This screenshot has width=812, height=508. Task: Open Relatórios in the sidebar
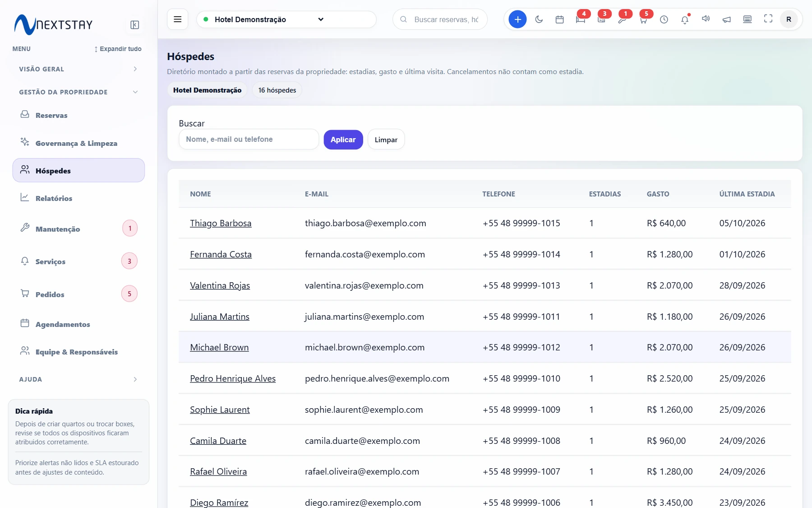[78, 198]
